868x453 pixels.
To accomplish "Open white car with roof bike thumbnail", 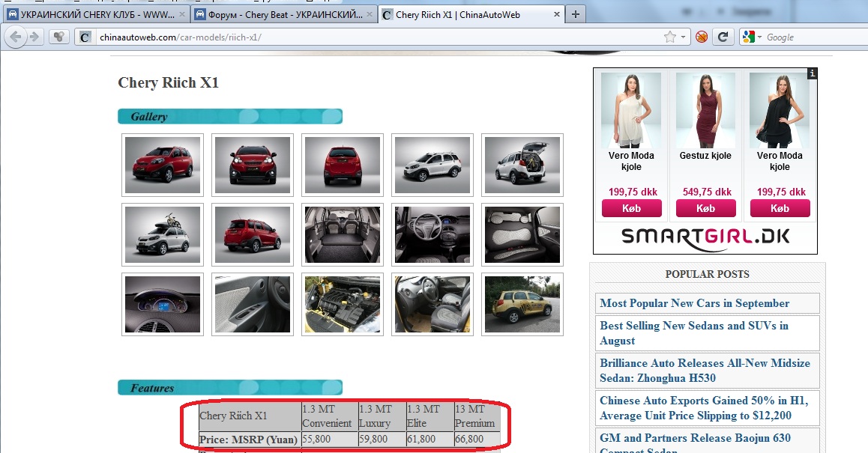I will point(163,234).
